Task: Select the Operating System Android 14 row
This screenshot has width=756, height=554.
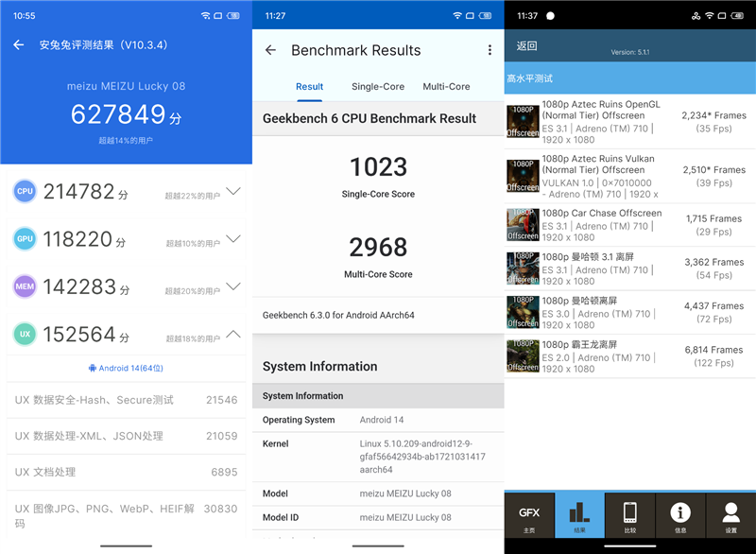Action: tap(378, 420)
